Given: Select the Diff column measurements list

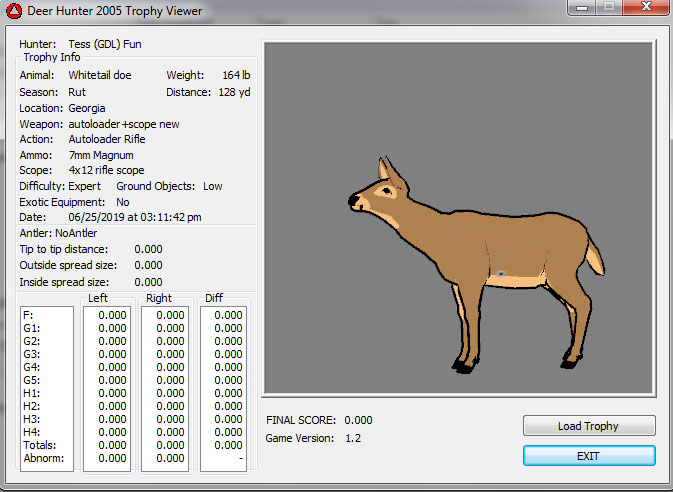Looking at the screenshot, I should click(224, 388).
